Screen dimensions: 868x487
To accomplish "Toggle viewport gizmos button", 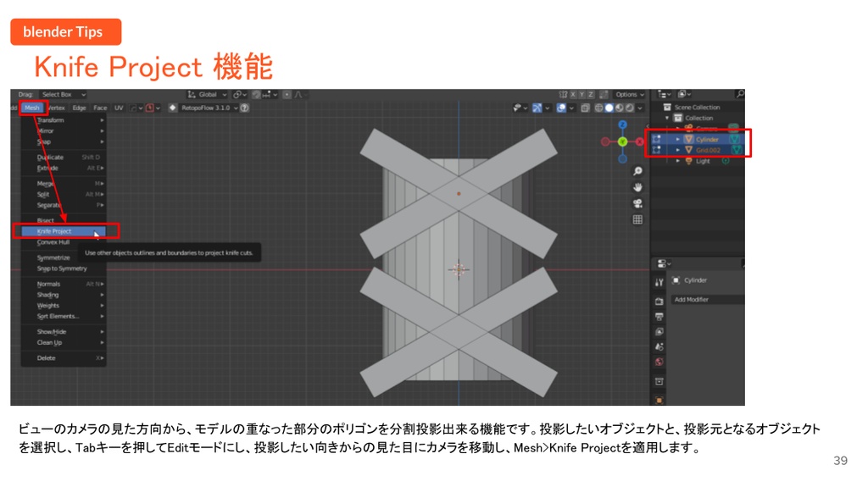I will pos(537,108).
